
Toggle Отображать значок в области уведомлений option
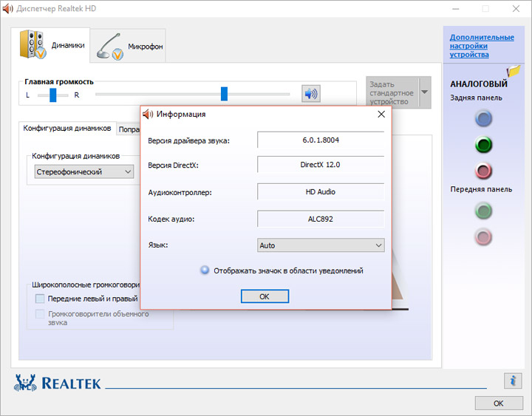tap(205, 270)
